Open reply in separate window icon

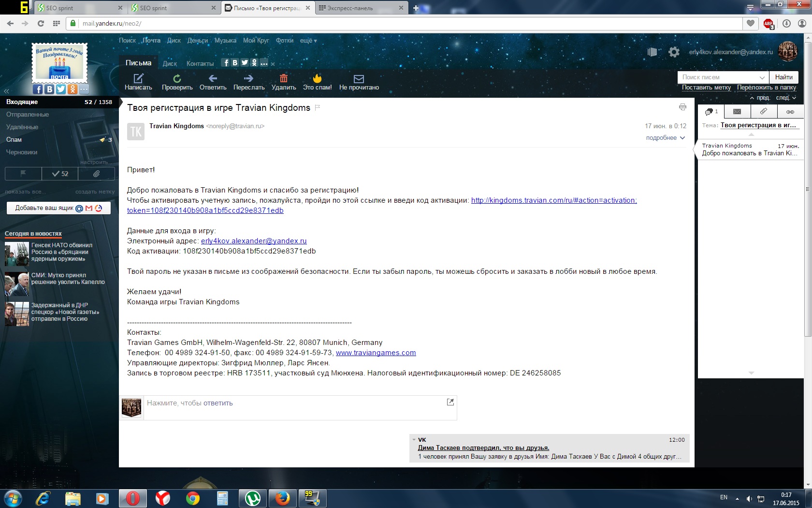[x=450, y=402]
